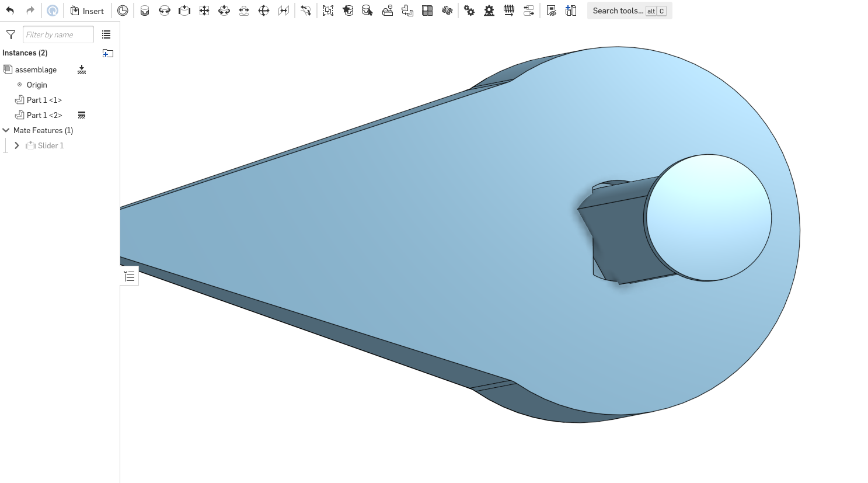Click the circular end face of the shaft

point(709,217)
